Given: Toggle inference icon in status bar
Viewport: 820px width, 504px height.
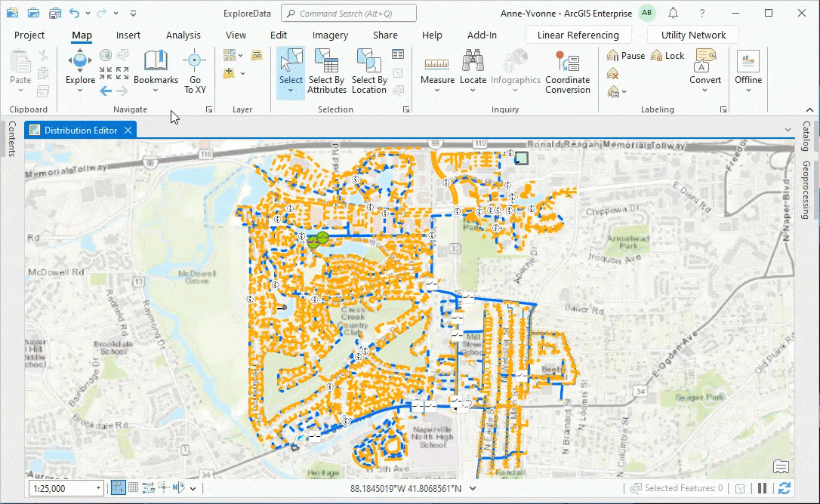Looking at the screenshot, I should [x=164, y=488].
